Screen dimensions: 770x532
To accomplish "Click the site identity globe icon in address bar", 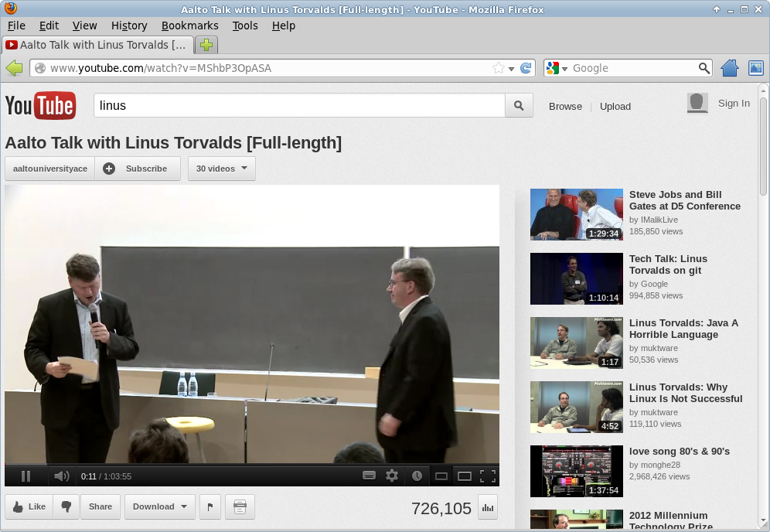I will [40, 68].
